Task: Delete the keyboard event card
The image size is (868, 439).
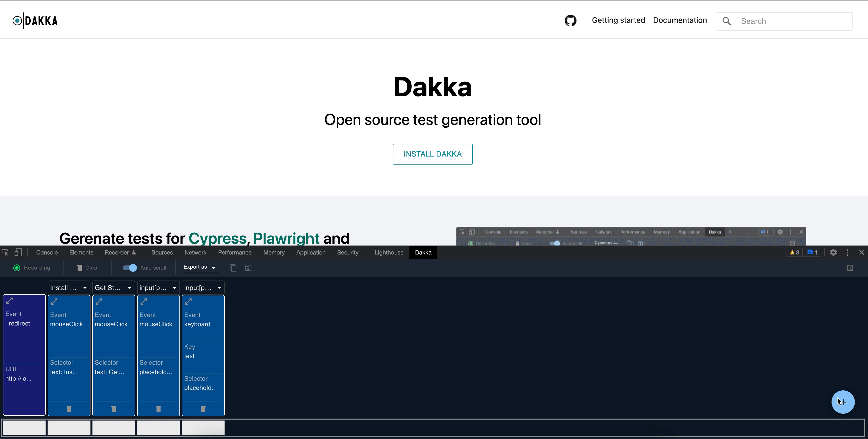Action: [x=203, y=409]
